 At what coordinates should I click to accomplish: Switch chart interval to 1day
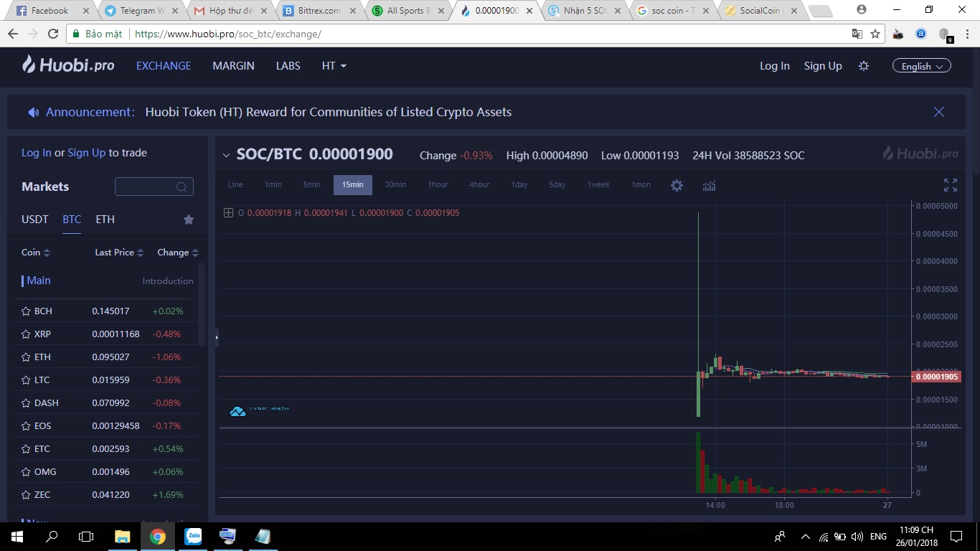(x=519, y=185)
